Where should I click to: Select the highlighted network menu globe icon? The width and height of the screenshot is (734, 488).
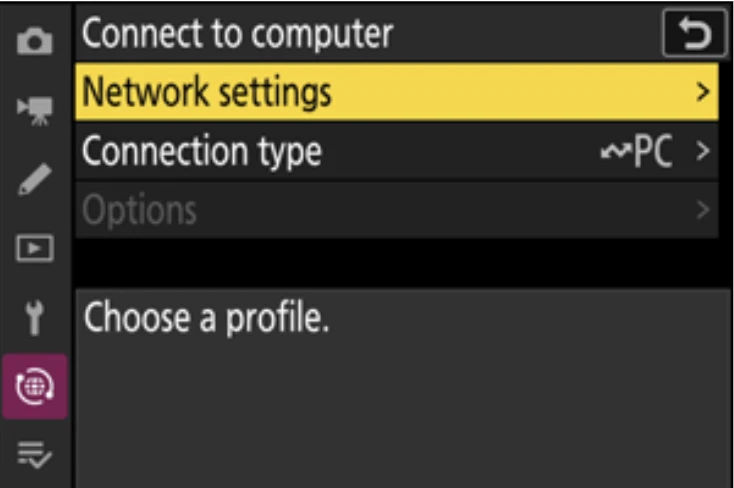[35, 386]
